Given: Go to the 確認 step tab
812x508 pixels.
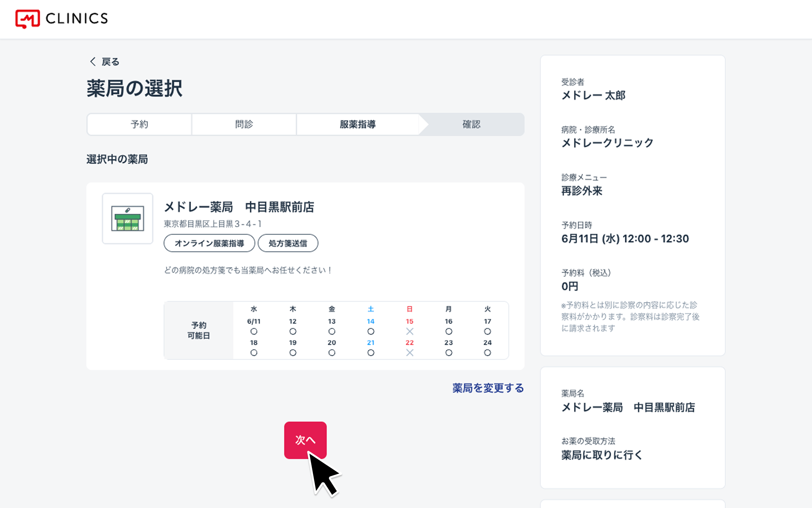Looking at the screenshot, I should (471, 124).
